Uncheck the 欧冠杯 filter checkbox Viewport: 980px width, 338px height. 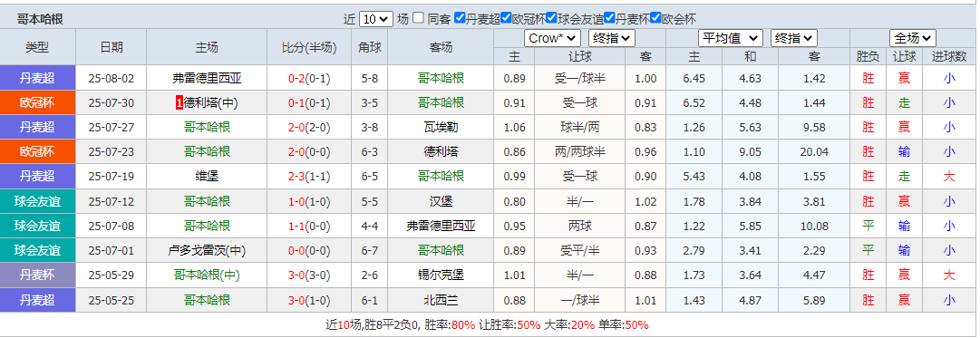click(507, 18)
